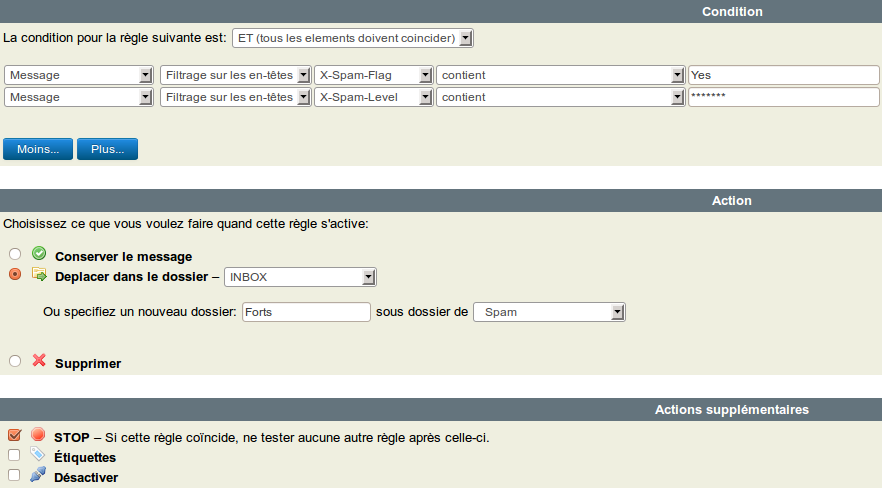Image resolution: width=882 pixels, height=488 pixels.
Task: Tick the Désactiver checkbox
Action: tap(14, 476)
